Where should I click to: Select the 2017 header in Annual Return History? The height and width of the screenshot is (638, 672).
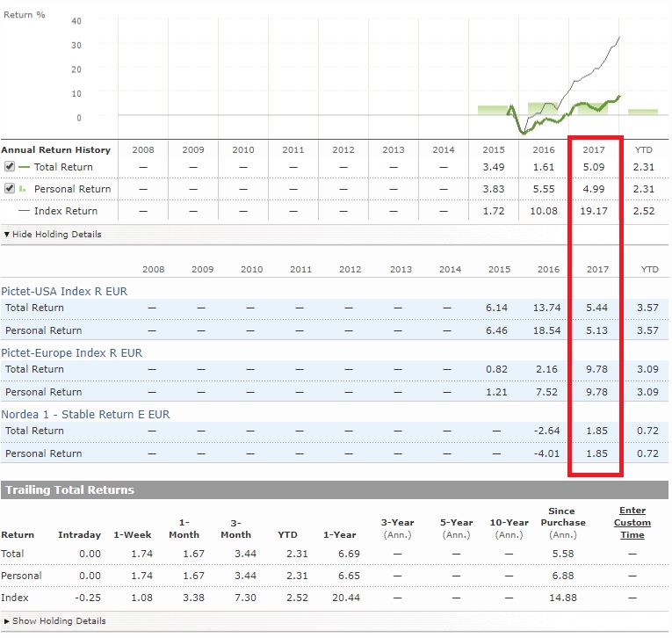(595, 150)
